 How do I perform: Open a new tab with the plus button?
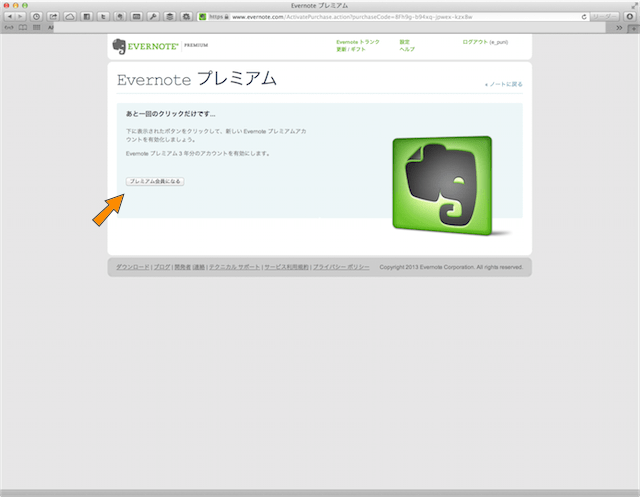(x=634, y=29)
